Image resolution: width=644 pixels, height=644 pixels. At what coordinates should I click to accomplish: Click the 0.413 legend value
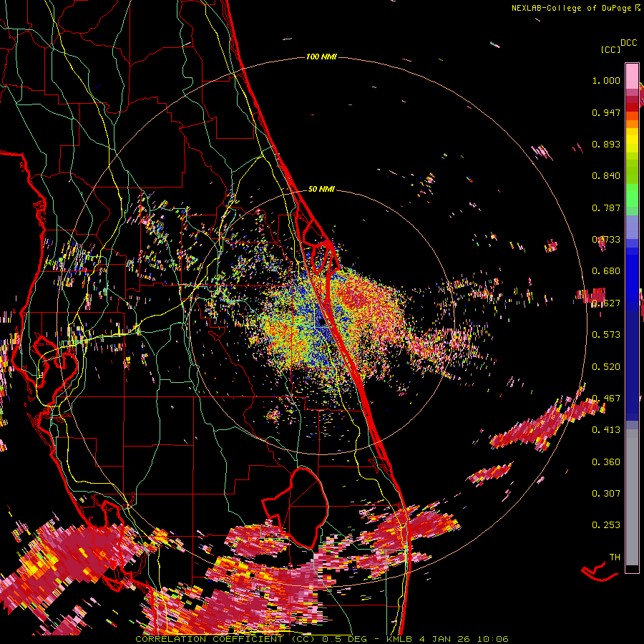606,430
